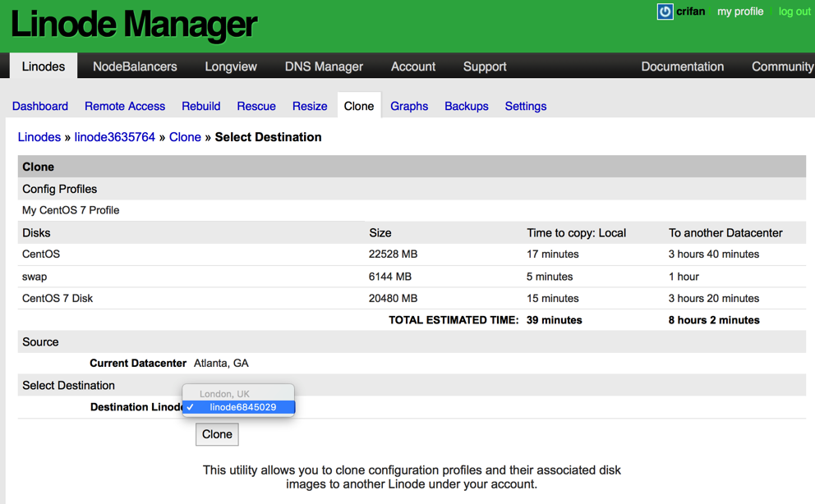
Task: Go to the Graphs sub-tab
Action: tap(409, 106)
